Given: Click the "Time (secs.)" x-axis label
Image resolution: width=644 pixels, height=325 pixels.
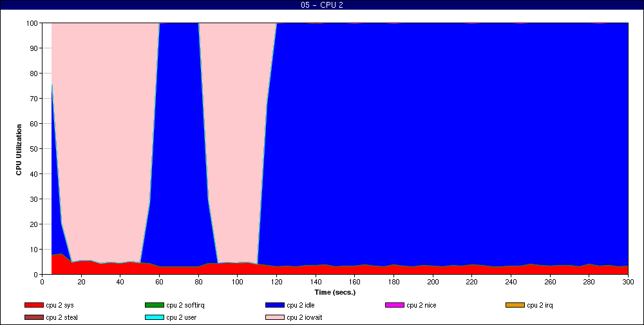Looking at the screenshot, I should [335, 292].
